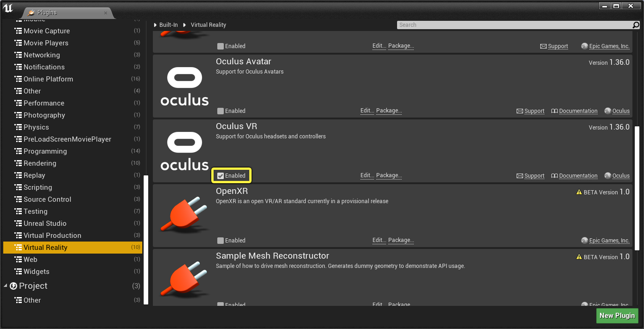This screenshot has height=329, width=644.
Task: Click the list icon beside Online Platform
Action: pyautogui.click(x=18, y=79)
